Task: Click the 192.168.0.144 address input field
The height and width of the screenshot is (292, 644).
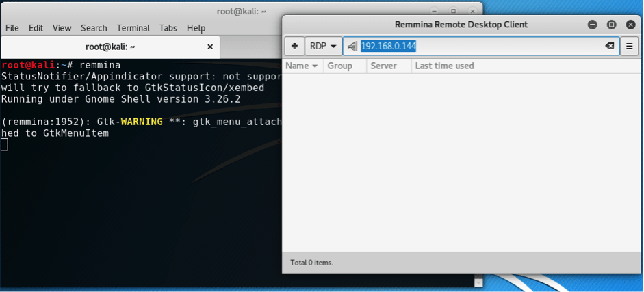Action: coord(479,46)
